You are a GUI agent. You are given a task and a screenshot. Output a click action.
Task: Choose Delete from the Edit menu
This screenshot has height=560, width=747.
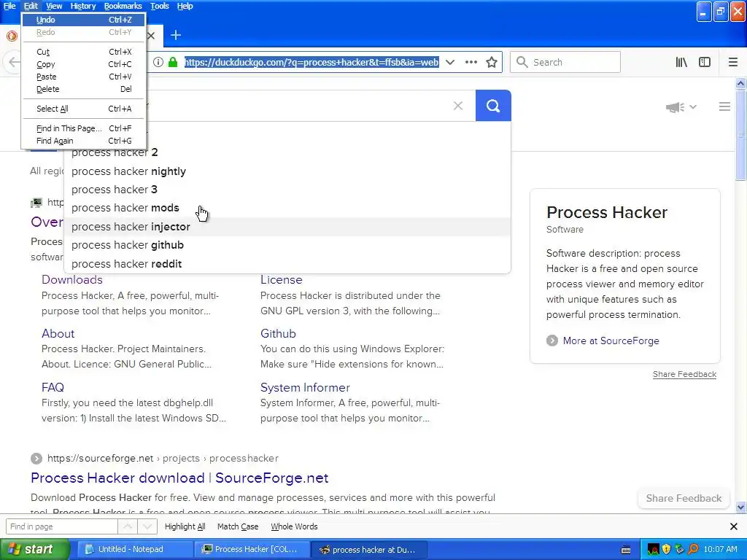[84, 89]
